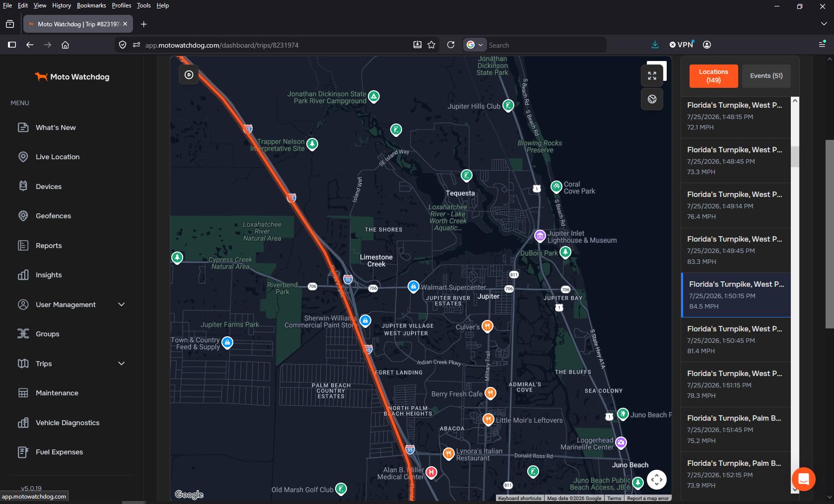Go back to the previous page
Viewport: 834px width, 504px height.
point(30,45)
